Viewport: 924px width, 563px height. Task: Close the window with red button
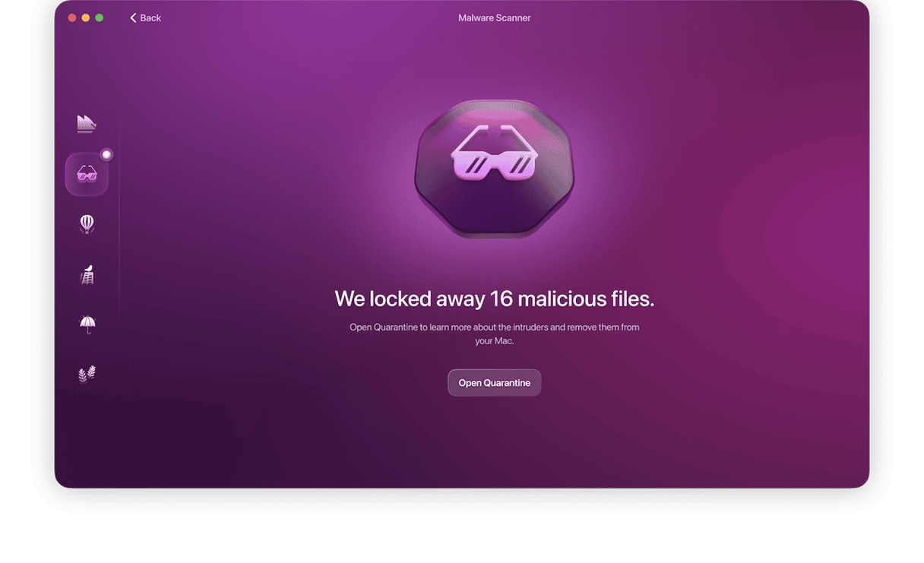point(72,17)
